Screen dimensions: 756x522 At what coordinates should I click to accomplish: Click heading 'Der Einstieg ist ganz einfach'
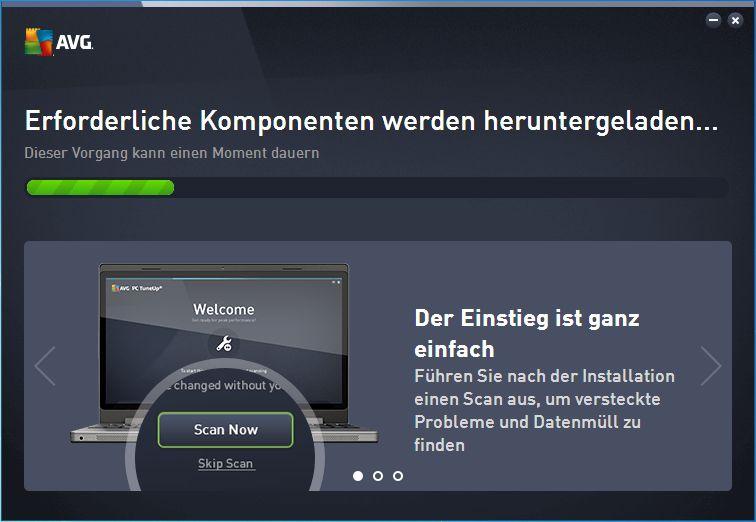coord(526,334)
